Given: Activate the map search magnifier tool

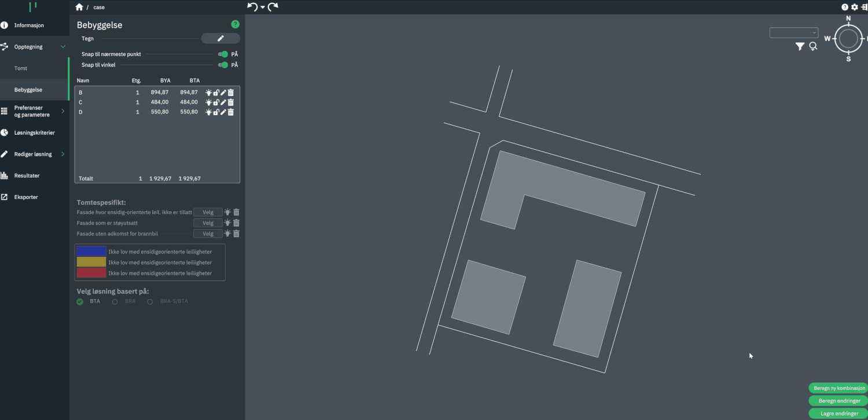Looking at the screenshot, I should (813, 46).
